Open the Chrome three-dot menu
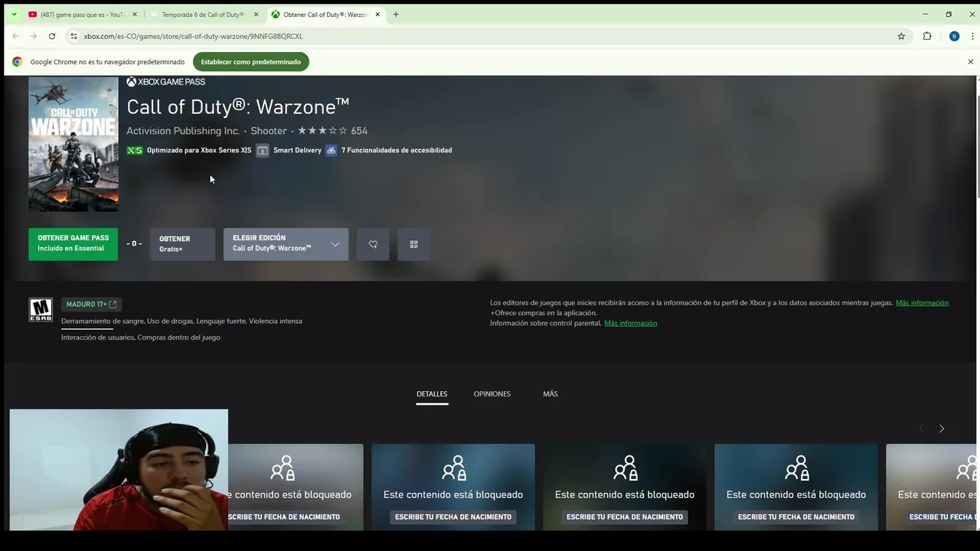980x551 pixels. 972,36
